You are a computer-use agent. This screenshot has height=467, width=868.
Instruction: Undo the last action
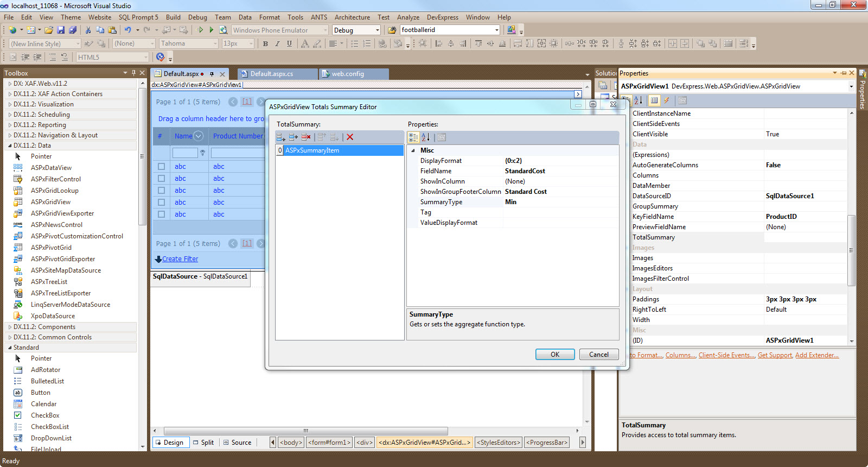coord(127,30)
